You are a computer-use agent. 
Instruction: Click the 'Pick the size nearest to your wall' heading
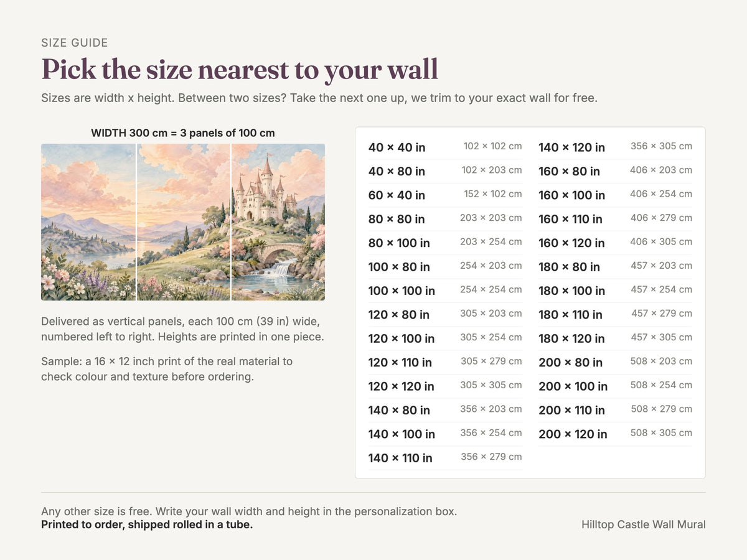(240, 70)
